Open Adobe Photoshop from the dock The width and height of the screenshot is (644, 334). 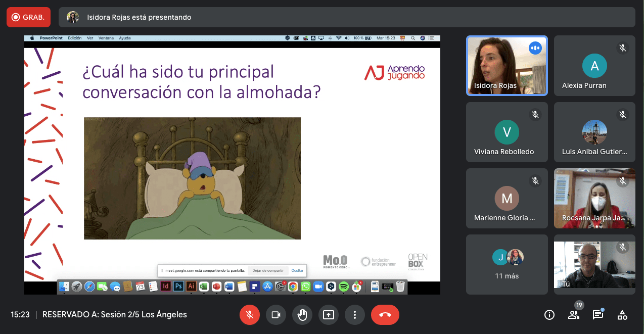(x=178, y=287)
